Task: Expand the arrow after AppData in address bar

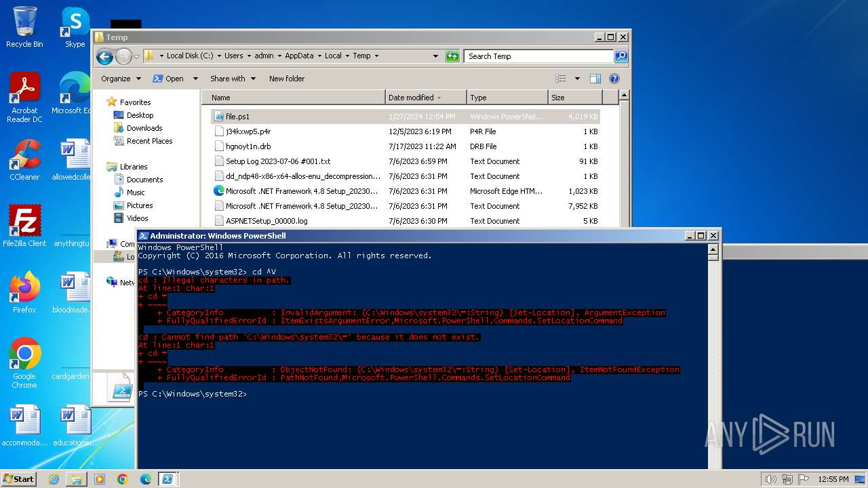Action: click(319, 56)
